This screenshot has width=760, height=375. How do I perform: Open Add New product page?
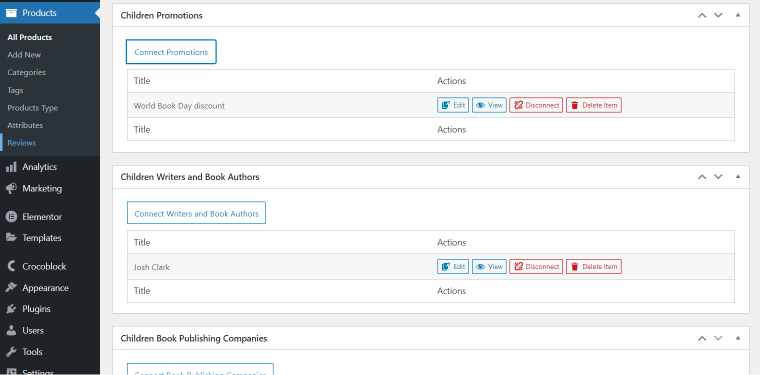[x=24, y=55]
